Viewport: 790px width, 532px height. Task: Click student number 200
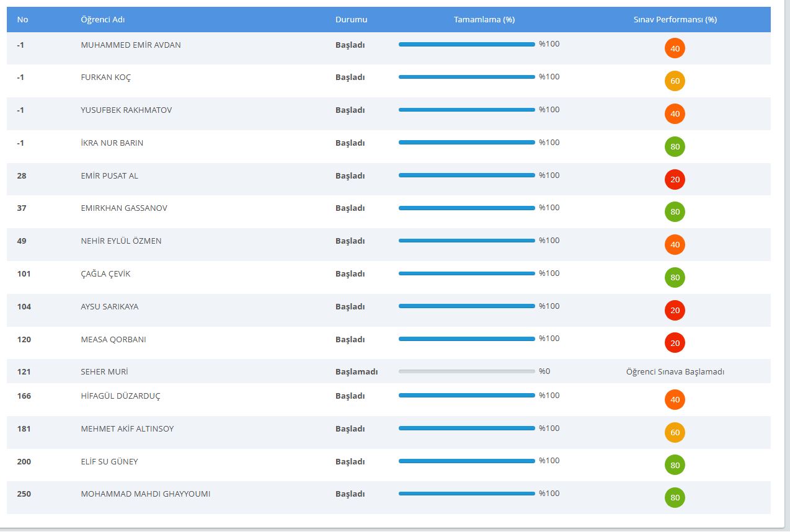coord(24,462)
